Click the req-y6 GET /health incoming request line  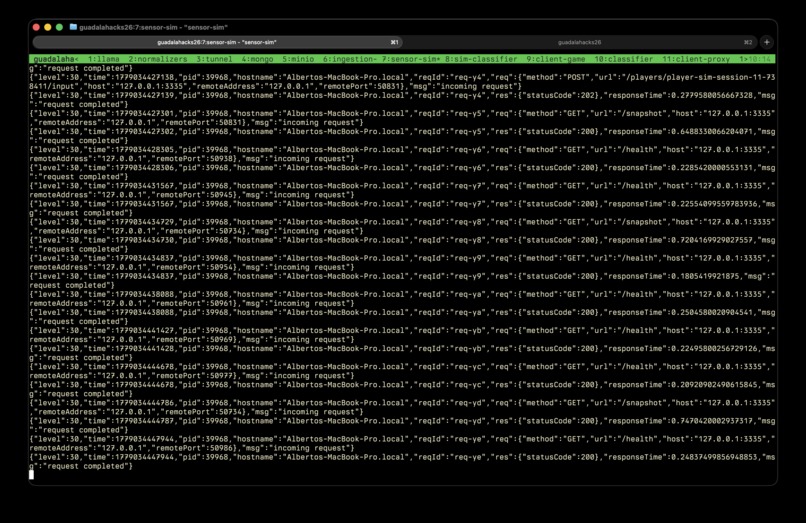coord(402,154)
